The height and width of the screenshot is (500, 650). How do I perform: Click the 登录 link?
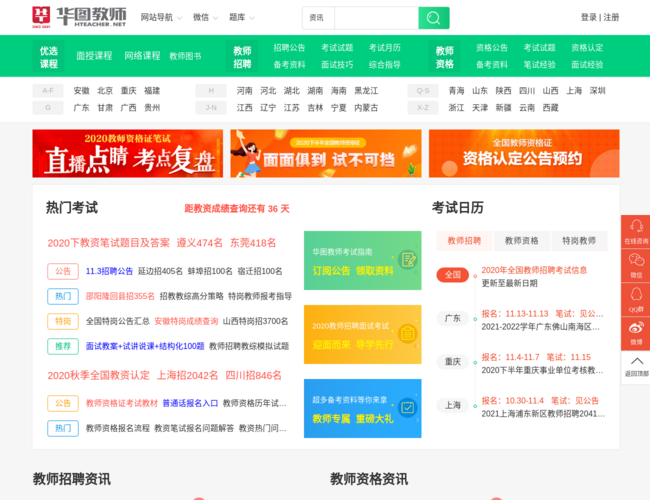point(588,17)
